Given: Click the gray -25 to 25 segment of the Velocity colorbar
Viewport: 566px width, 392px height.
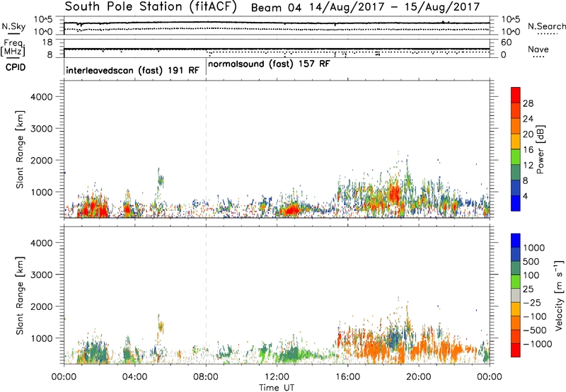Looking at the screenshot, I should [x=516, y=296].
